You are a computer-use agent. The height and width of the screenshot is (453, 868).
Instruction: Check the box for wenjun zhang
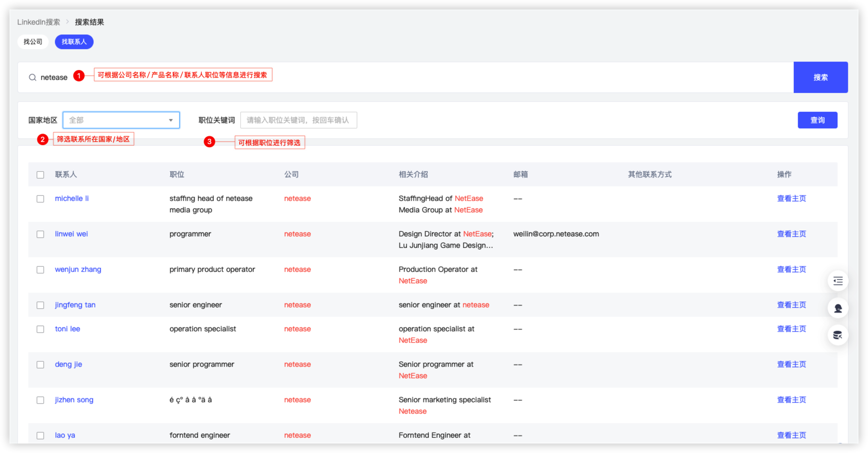[x=40, y=270]
